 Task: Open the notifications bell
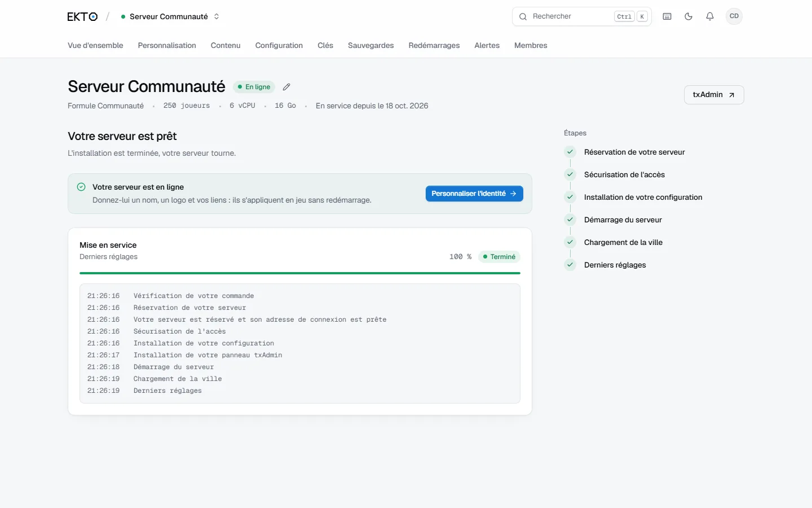710,16
